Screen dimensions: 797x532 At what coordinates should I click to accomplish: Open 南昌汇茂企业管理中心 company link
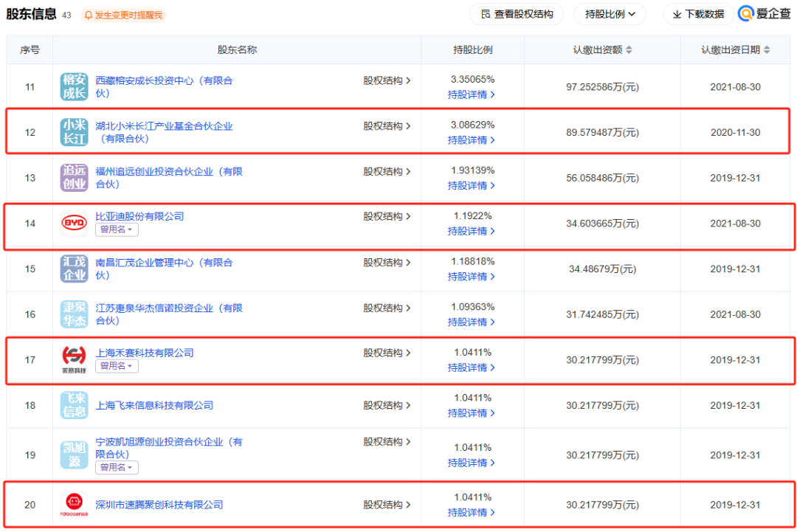coord(164,269)
